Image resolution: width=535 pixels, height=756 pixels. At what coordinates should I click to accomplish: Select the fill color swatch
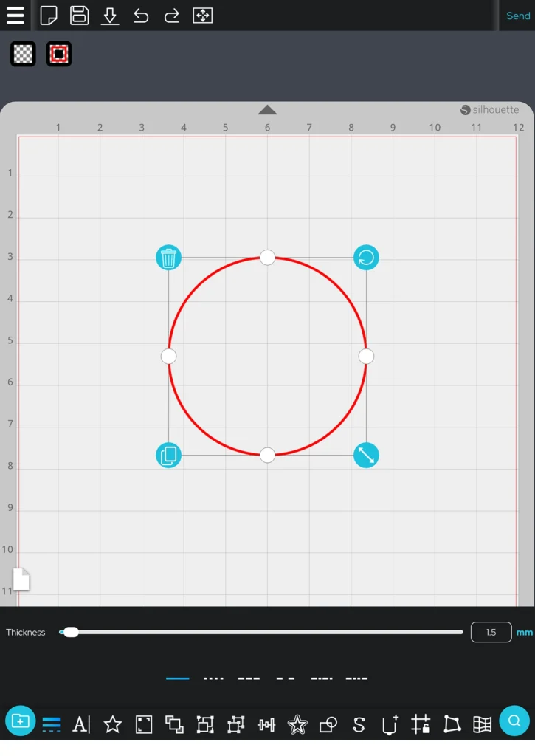point(24,54)
